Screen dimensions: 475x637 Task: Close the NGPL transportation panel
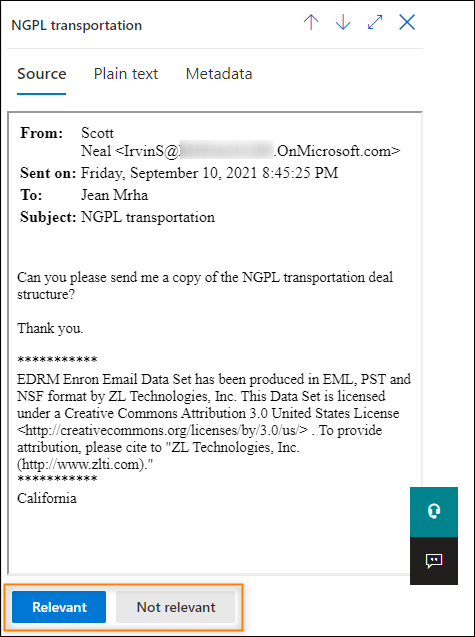point(407,23)
